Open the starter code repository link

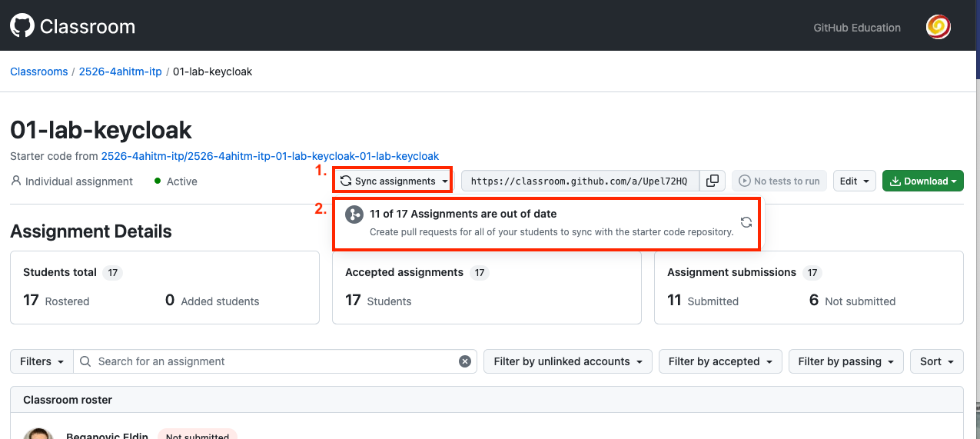[x=270, y=156]
